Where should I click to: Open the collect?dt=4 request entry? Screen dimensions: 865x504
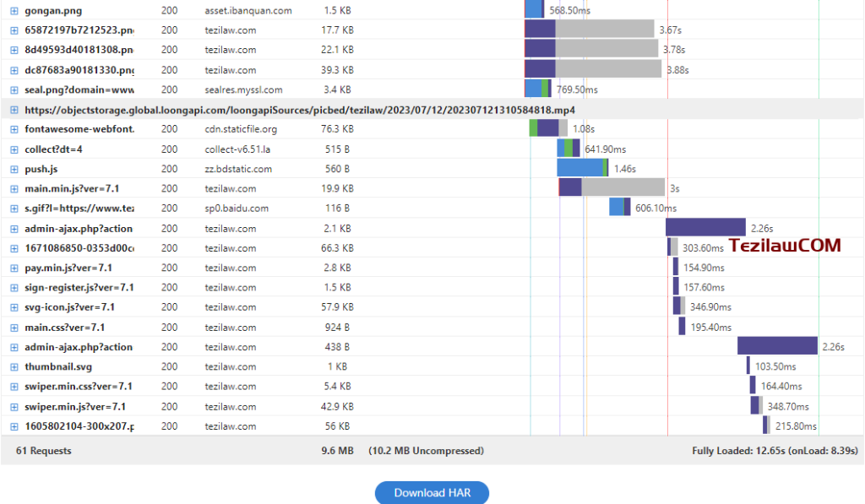pos(53,149)
